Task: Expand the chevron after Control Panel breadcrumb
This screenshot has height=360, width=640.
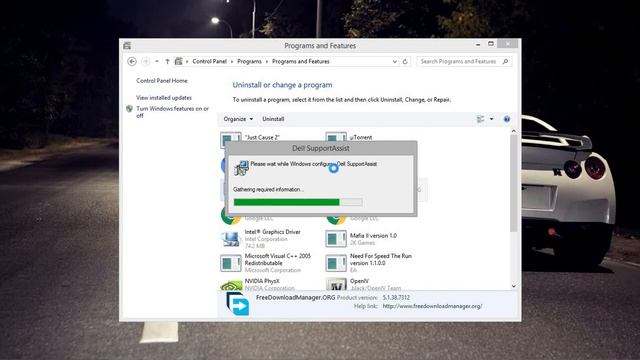Action: click(x=232, y=62)
